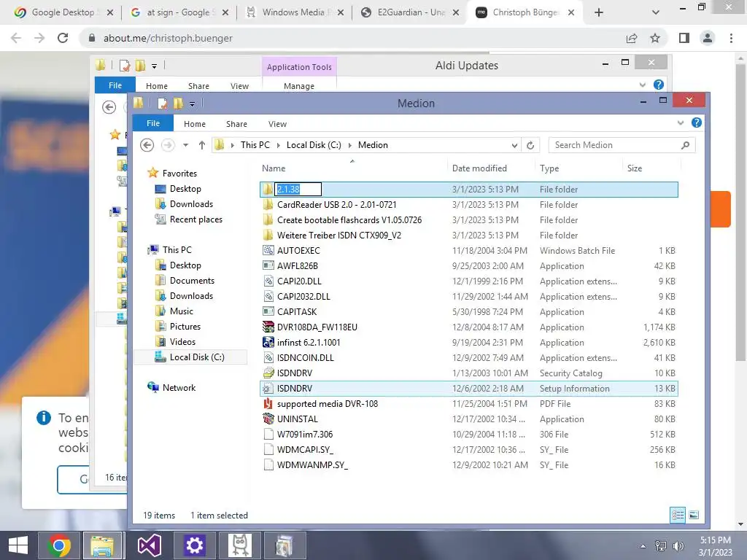The height and width of the screenshot is (560, 747).
Task: Click the rename field showing 2.1.38
Action: pyautogui.click(x=298, y=189)
